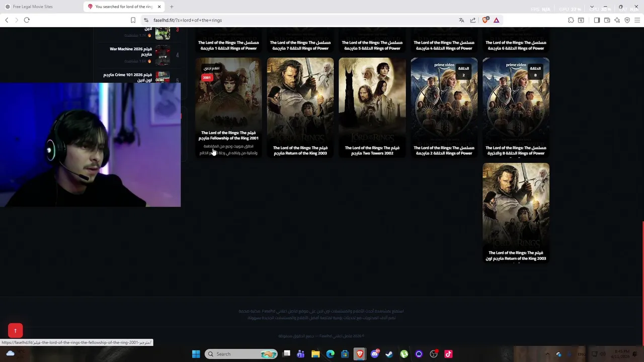Open Rings of Power episode 4 title link
The height and width of the screenshot is (362, 644).
click(444, 45)
